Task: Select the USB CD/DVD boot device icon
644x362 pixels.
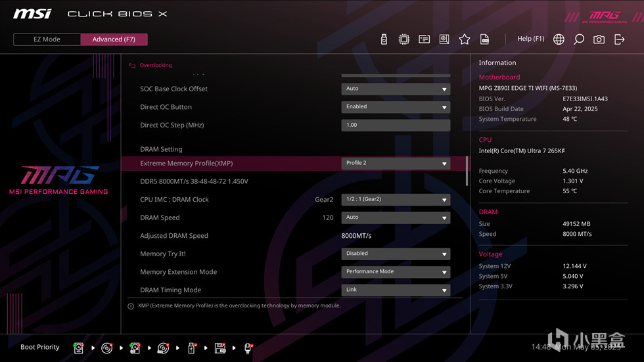Action: click(x=163, y=348)
